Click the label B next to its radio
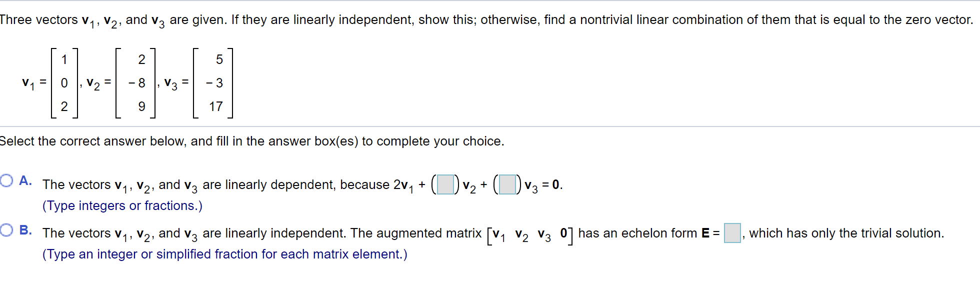 pos(24,229)
